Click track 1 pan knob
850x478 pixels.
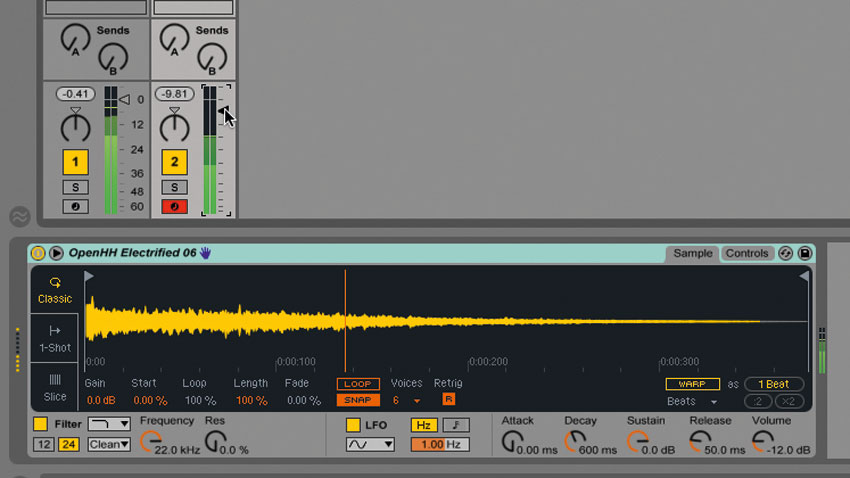pos(75,126)
